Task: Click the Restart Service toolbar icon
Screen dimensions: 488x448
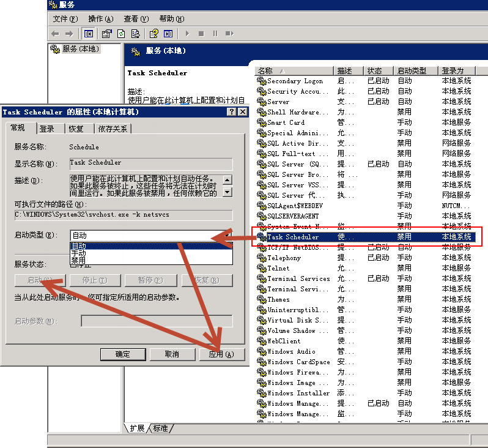Action: coord(229,34)
